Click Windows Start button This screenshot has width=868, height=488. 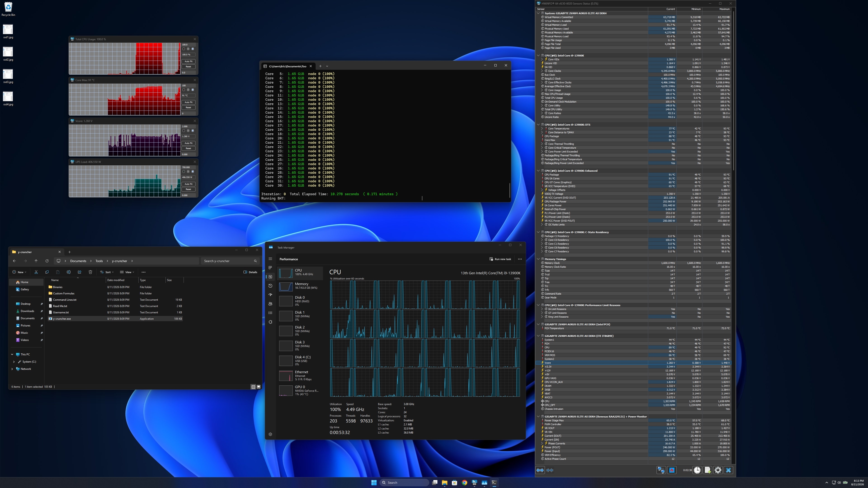point(374,483)
